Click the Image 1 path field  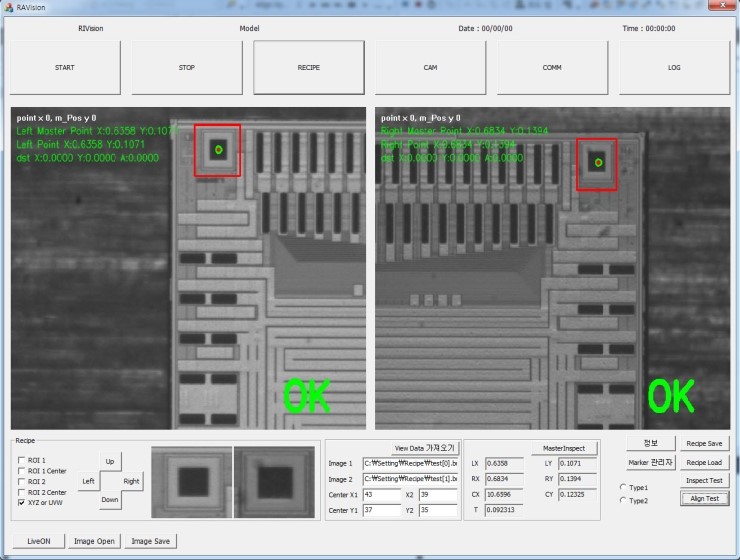(x=410, y=464)
